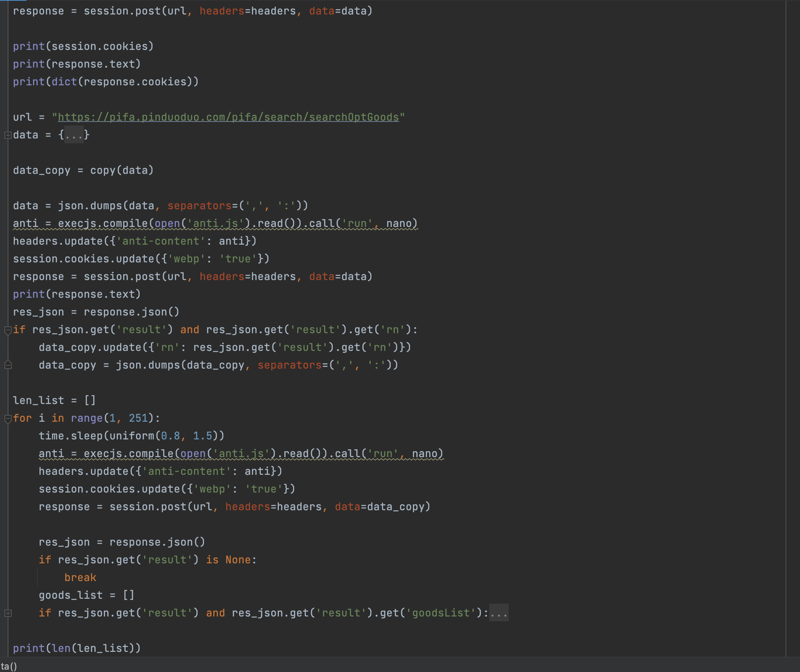Click the data = json.dumps(data, separators) line
800x672 pixels.
pyautogui.click(x=161, y=206)
